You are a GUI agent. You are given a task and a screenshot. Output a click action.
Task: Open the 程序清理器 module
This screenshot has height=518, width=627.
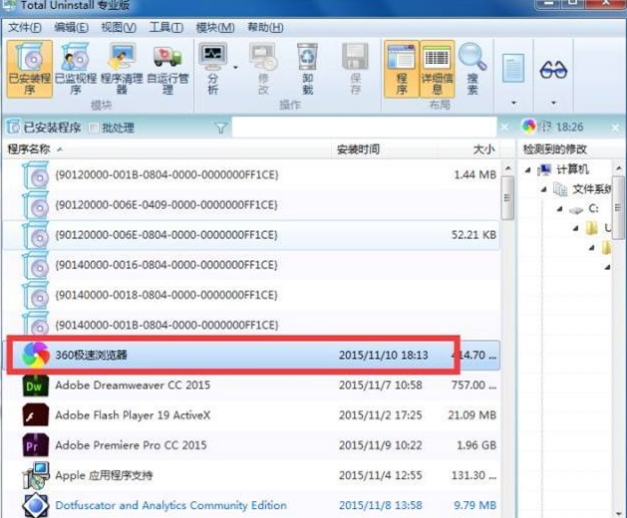pos(122,69)
